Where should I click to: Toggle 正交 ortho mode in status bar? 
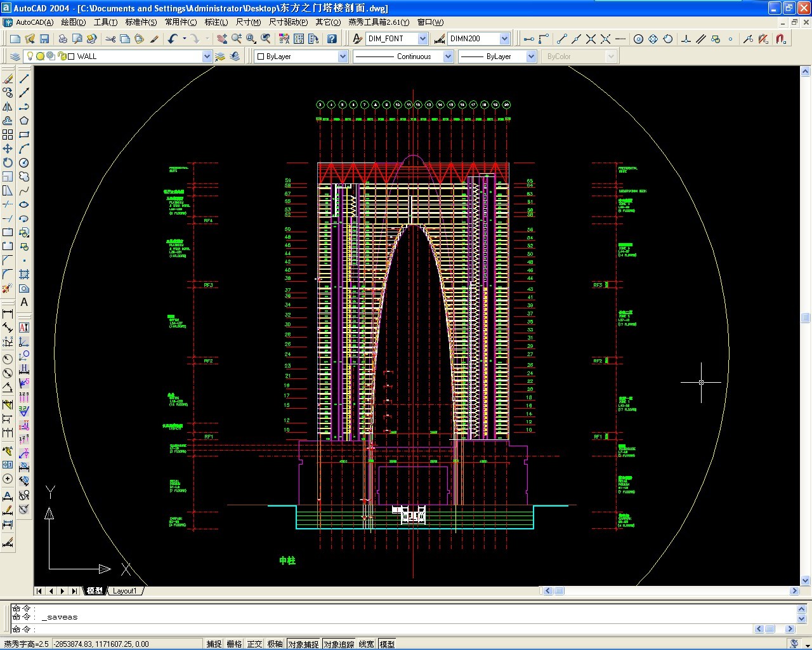click(255, 644)
